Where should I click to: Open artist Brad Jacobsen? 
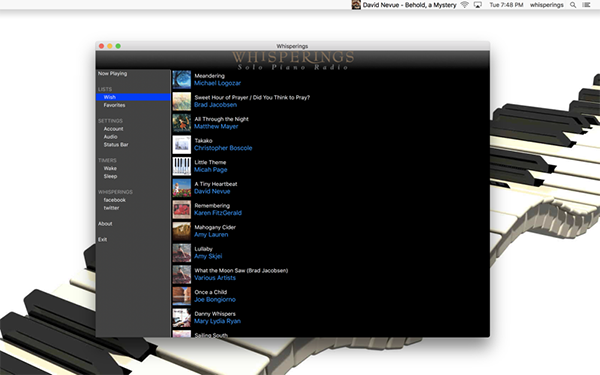(215, 105)
